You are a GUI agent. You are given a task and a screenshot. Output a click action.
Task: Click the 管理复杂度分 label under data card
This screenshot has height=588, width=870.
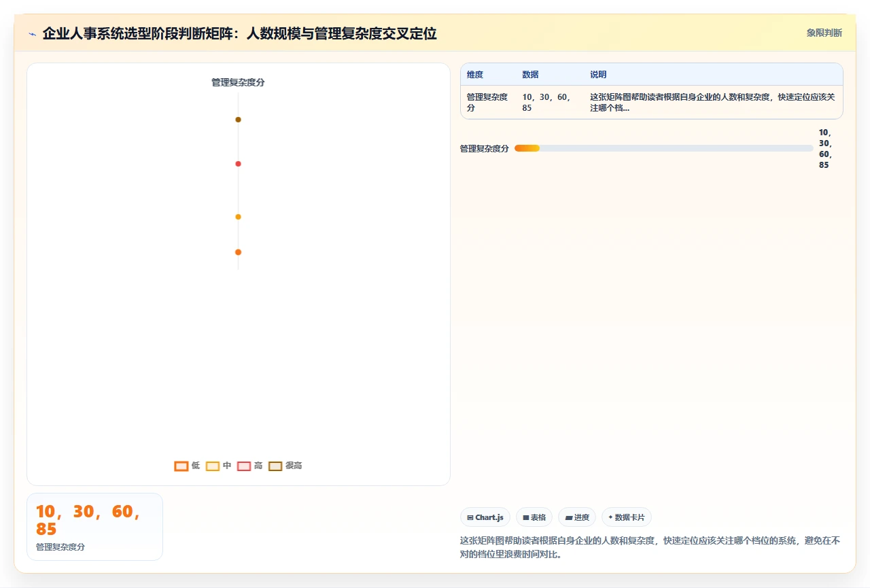(x=60, y=547)
